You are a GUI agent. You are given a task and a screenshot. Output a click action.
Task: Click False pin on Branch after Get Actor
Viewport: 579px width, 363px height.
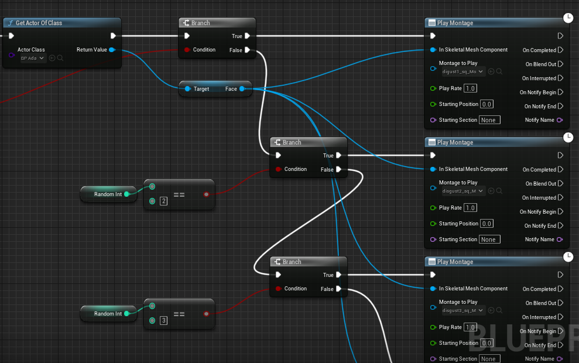coord(247,50)
